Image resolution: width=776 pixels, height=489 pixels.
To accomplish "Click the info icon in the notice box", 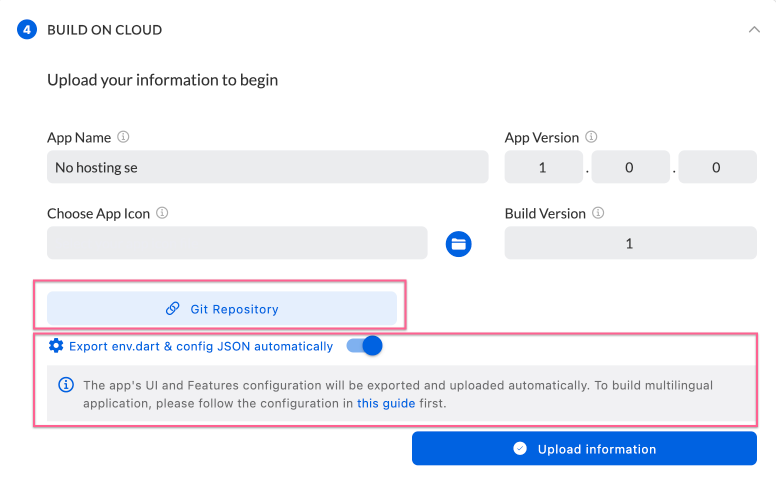I will [66, 384].
